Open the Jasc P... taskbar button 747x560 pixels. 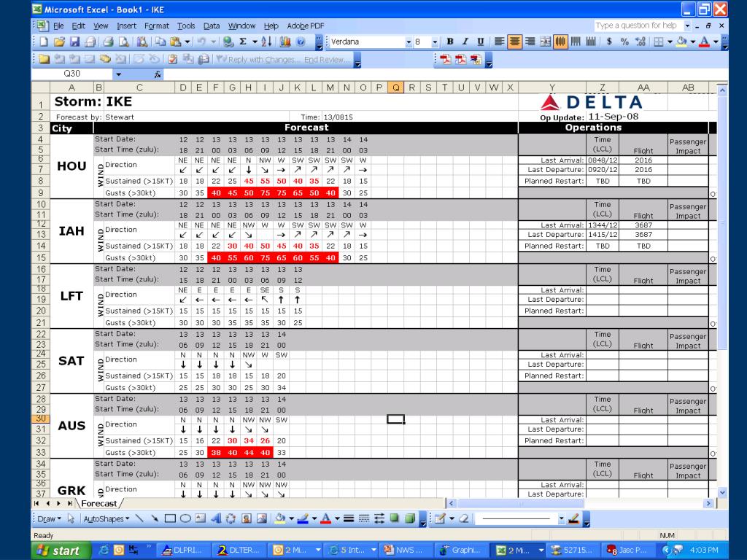coord(627,550)
